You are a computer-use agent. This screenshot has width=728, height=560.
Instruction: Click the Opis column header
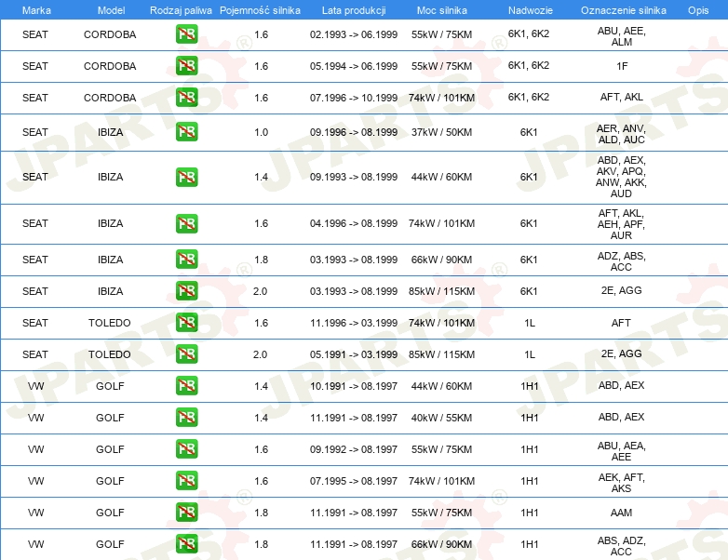pos(698,10)
